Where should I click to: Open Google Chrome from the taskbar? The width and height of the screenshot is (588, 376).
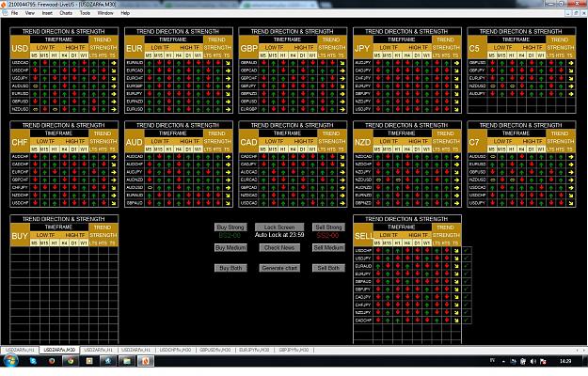(x=71, y=361)
